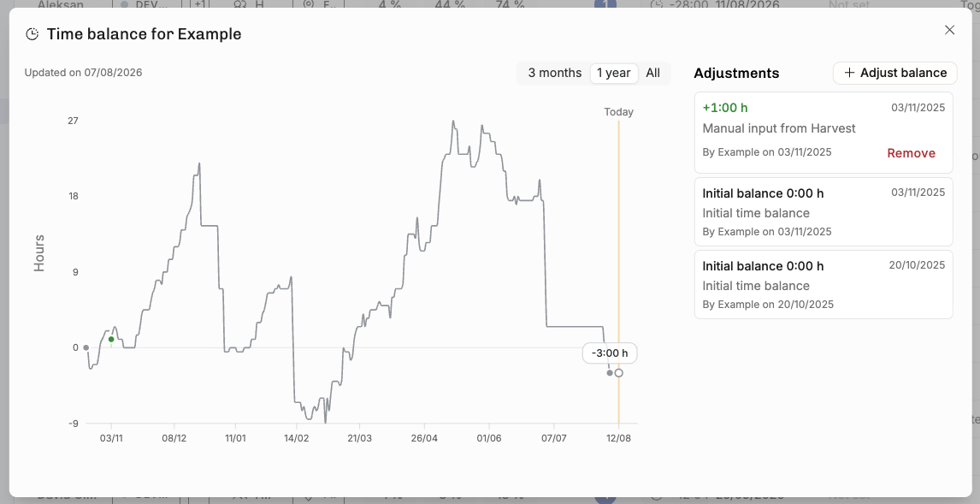Click the Today label above the chart
The width and height of the screenshot is (980, 504).
point(618,112)
